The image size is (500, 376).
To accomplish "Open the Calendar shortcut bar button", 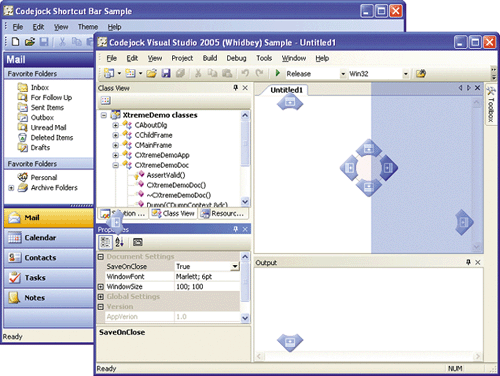I will point(49,238).
